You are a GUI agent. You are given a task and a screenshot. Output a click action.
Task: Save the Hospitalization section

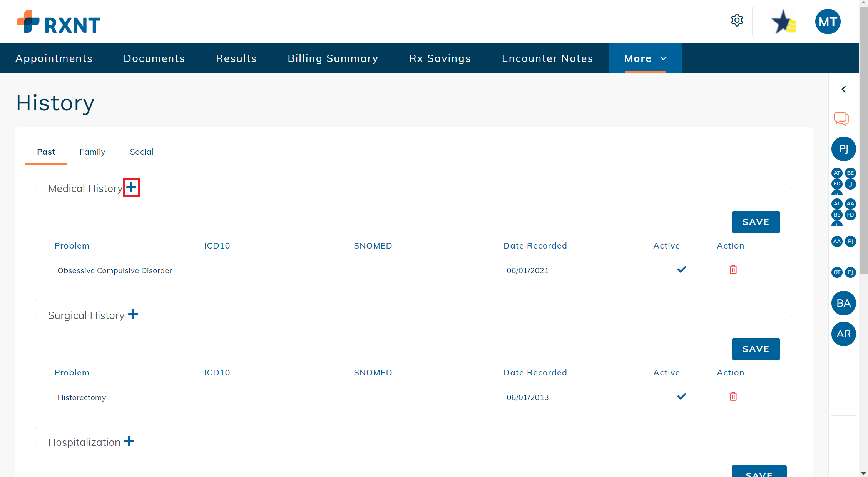(759, 472)
